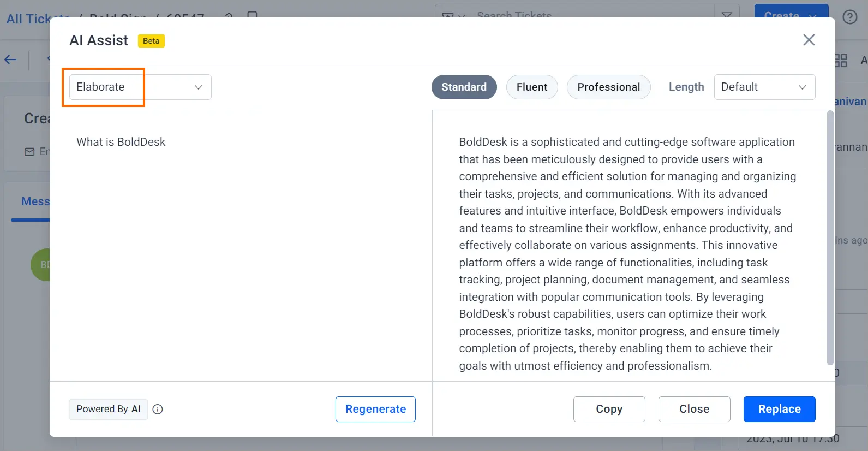Close the AI Assist dialog with X icon
The width and height of the screenshot is (868, 451).
coord(809,40)
